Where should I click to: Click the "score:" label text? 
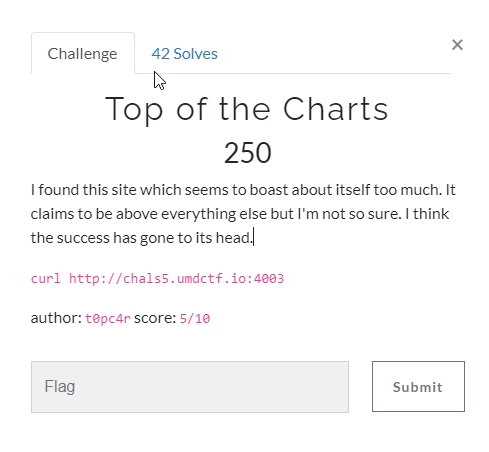tap(155, 318)
